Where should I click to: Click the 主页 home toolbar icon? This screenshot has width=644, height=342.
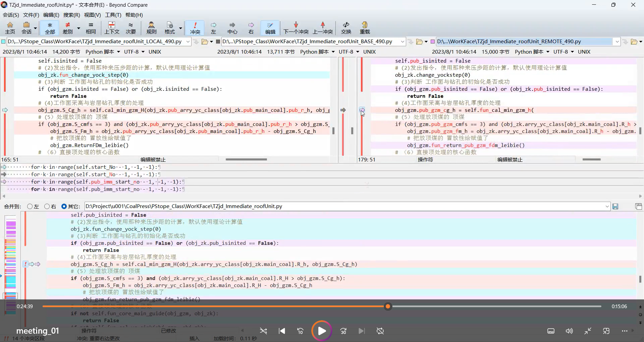10,28
